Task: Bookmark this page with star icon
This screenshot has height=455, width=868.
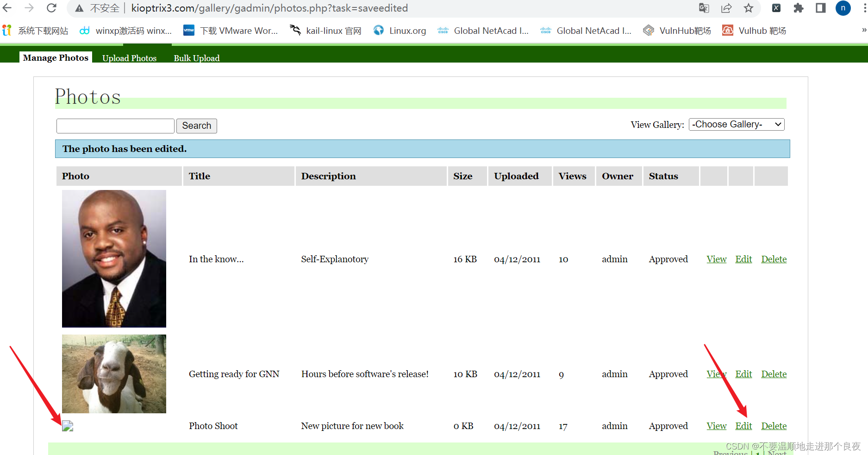Action: point(749,8)
